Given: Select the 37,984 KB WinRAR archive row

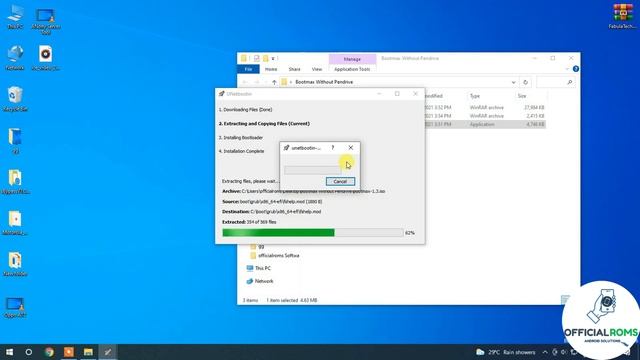Looking at the screenshot, I should coord(484,107).
